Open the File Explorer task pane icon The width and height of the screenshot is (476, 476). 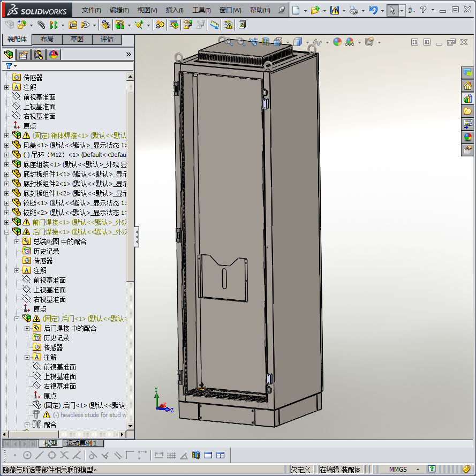pyautogui.click(x=467, y=111)
